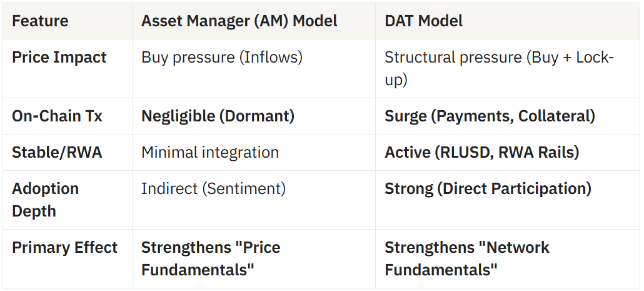644x291 pixels.
Task: Select the Minimal integration cell
Action: pyautogui.click(x=209, y=153)
